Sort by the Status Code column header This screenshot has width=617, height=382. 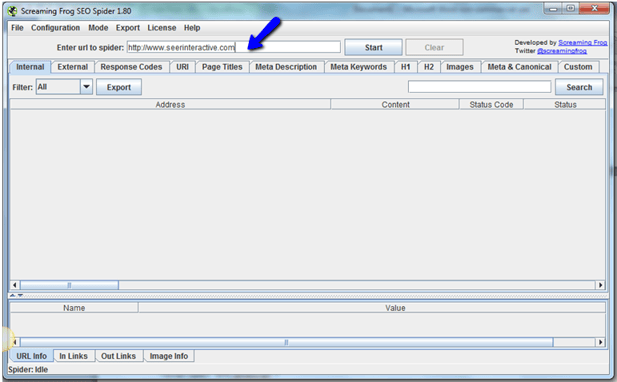click(491, 105)
